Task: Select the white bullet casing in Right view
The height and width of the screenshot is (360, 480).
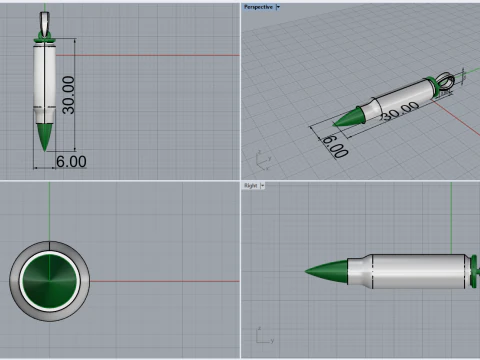Action: pyautogui.click(x=408, y=271)
